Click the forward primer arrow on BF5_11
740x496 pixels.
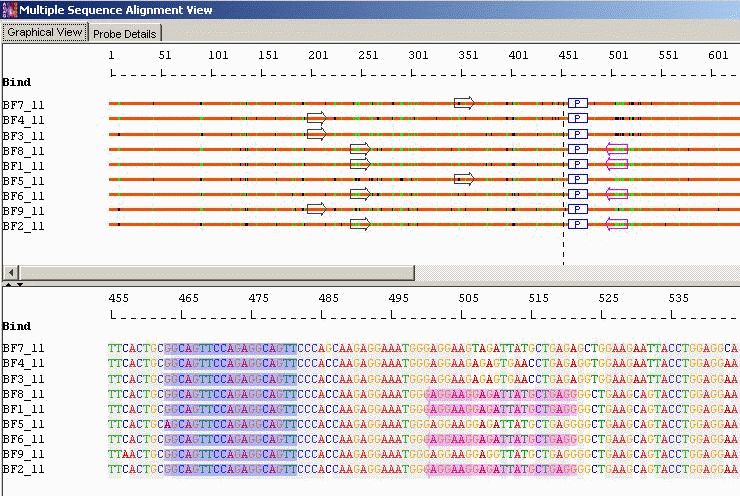tap(464, 179)
